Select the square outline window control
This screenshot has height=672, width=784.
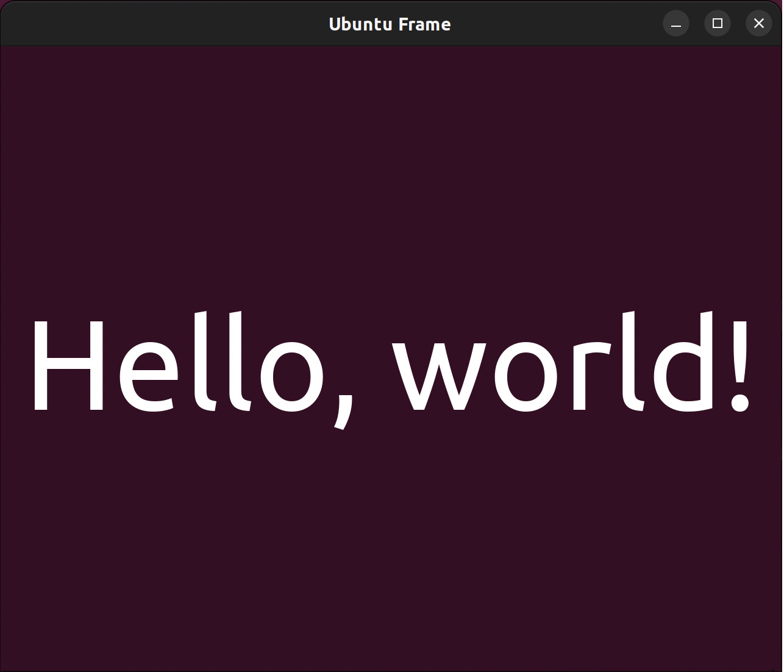pos(717,23)
